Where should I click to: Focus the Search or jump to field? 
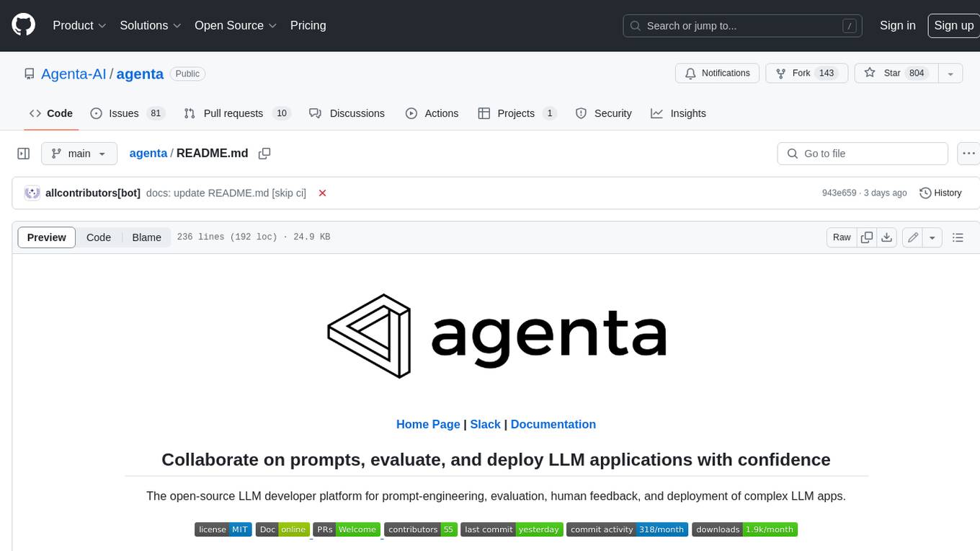click(744, 25)
